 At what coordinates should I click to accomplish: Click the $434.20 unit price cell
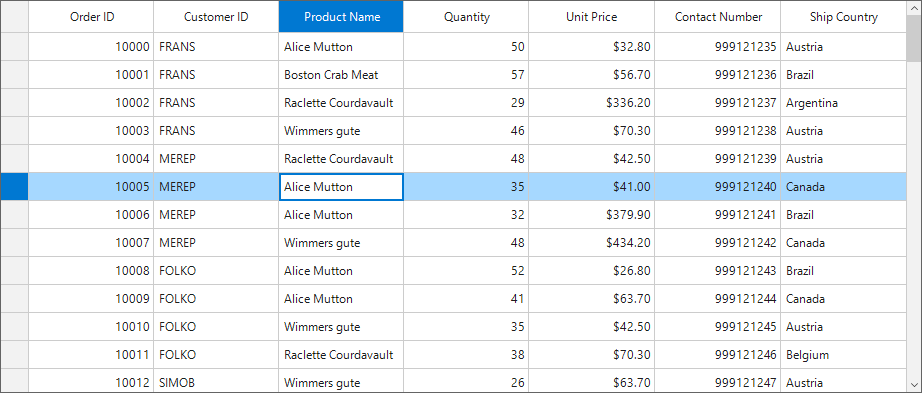coord(592,242)
